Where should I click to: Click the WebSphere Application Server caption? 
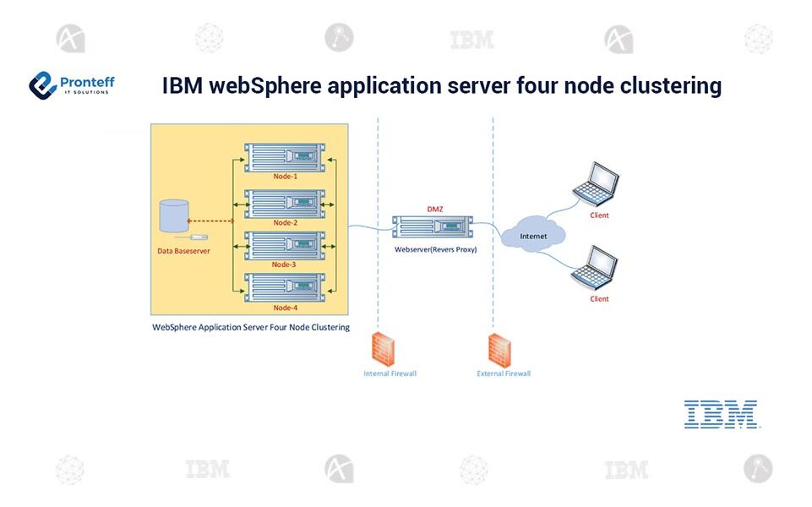pyautogui.click(x=250, y=327)
